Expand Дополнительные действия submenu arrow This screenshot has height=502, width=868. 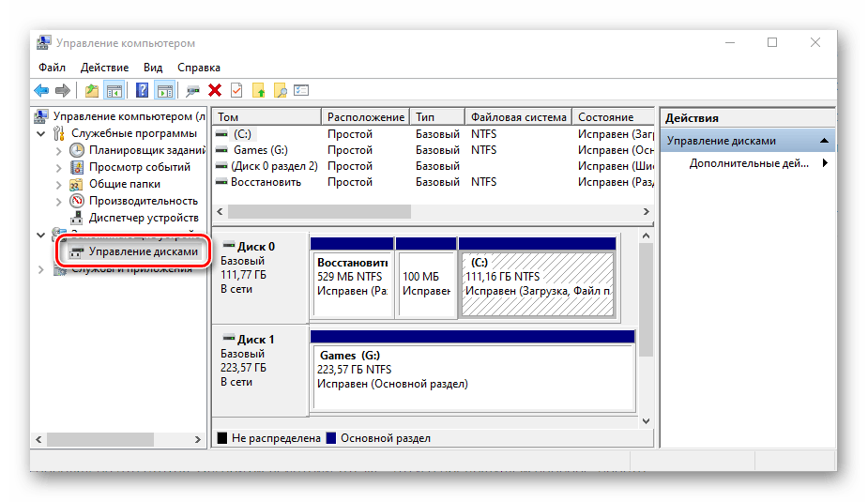pos(825,163)
